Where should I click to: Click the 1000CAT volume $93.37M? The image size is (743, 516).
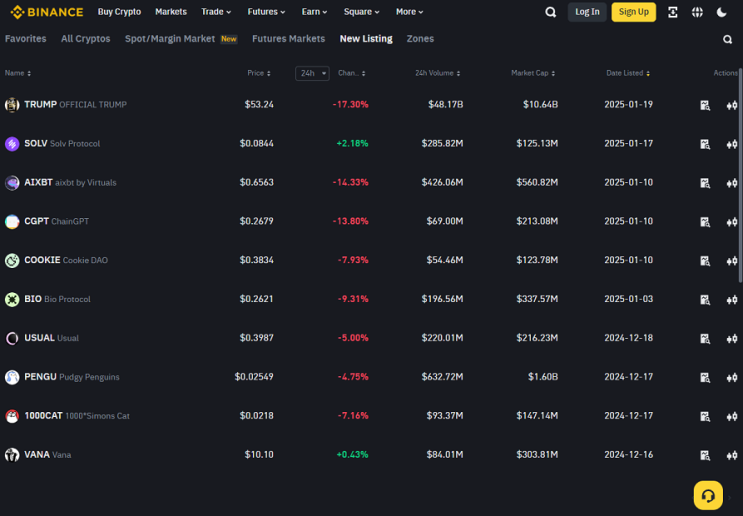click(x=444, y=416)
